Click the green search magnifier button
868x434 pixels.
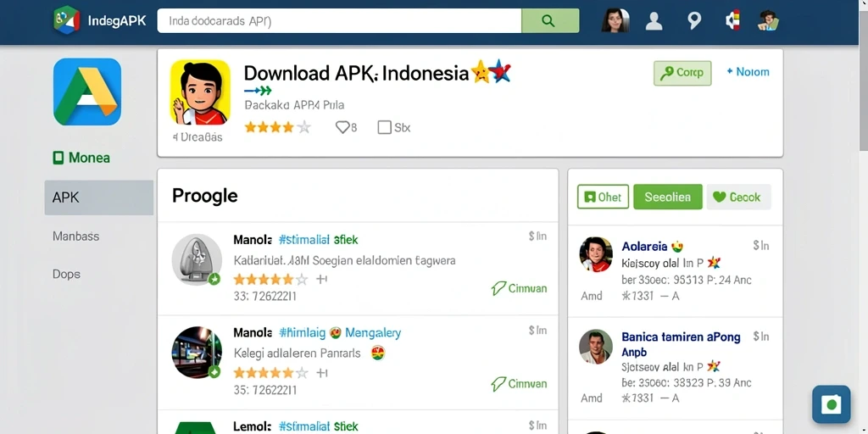(x=550, y=20)
